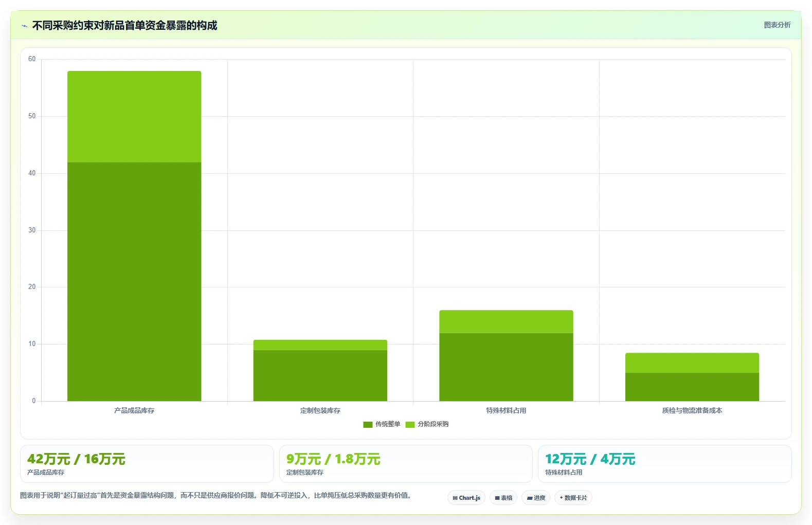
Task: Select the 数据卡片 tag chip
Action: click(573, 498)
